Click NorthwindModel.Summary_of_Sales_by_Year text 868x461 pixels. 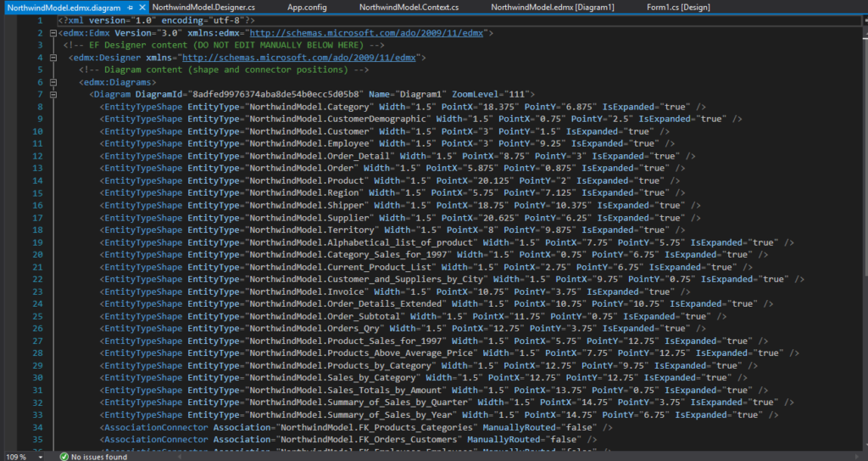[x=350, y=415]
